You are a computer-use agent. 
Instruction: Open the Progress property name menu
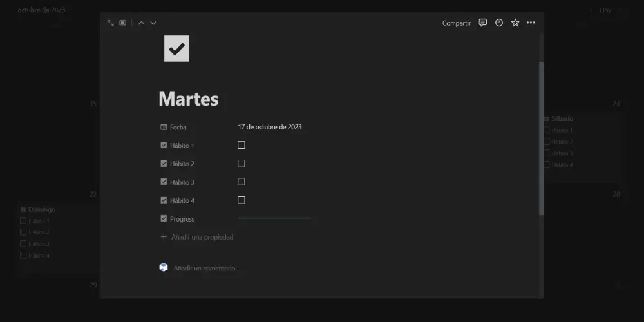[x=182, y=219]
